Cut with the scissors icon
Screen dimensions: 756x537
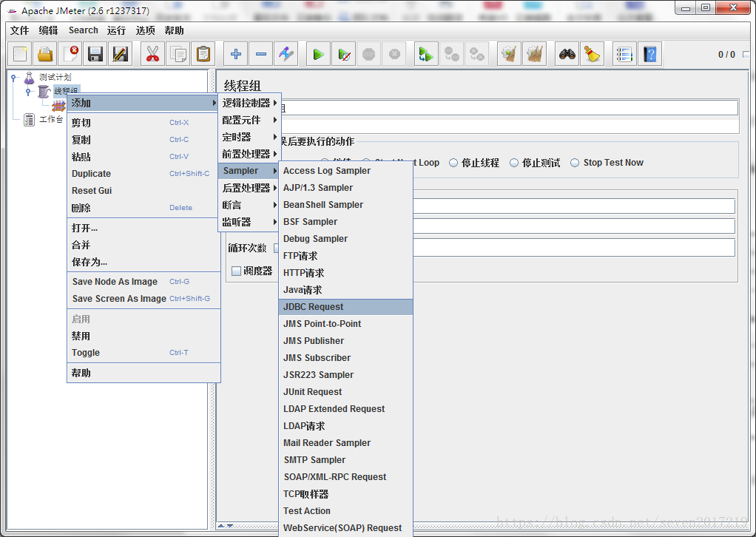pos(153,54)
